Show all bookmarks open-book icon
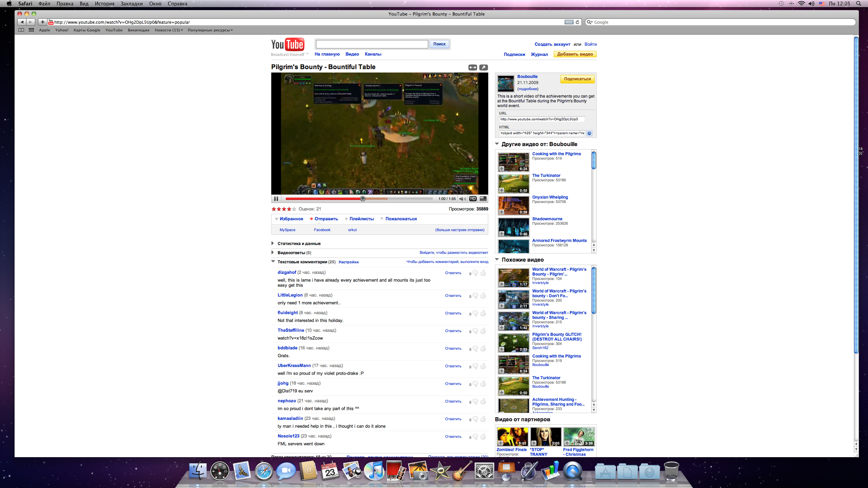Image resolution: width=868 pixels, height=488 pixels. (21, 30)
